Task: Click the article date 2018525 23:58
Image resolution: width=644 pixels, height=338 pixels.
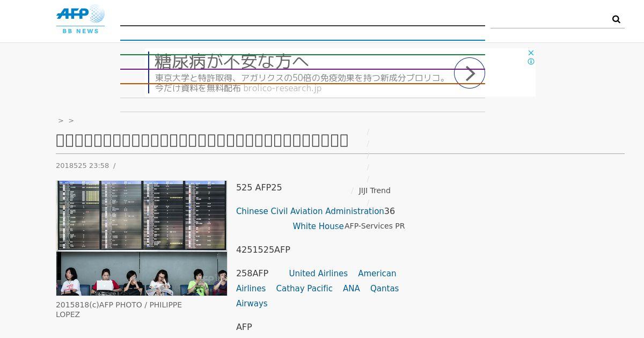Action: click(83, 166)
